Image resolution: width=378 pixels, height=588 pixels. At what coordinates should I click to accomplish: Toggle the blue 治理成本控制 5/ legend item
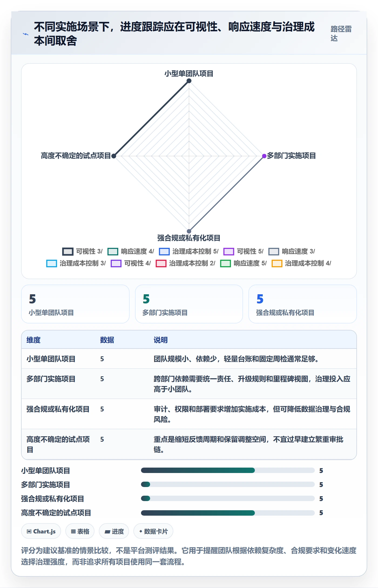tap(164, 252)
